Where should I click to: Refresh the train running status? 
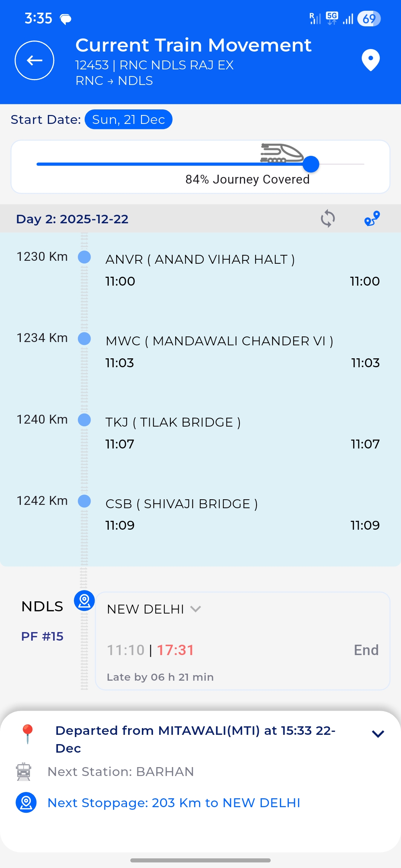point(328,218)
